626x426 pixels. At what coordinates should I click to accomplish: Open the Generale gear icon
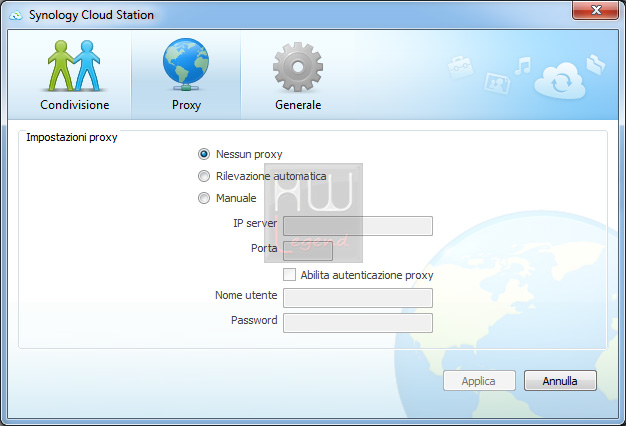click(x=298, y=67)
